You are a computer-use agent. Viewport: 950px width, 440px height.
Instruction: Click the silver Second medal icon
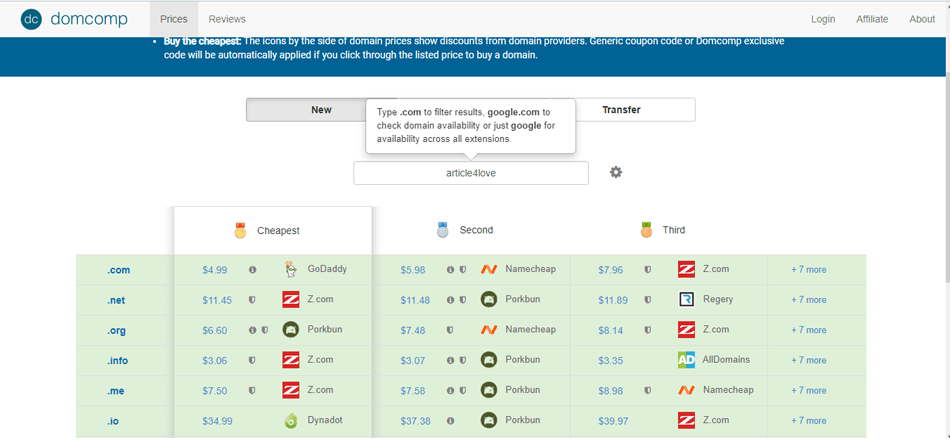pyautogui.click(x=443, y=230)
